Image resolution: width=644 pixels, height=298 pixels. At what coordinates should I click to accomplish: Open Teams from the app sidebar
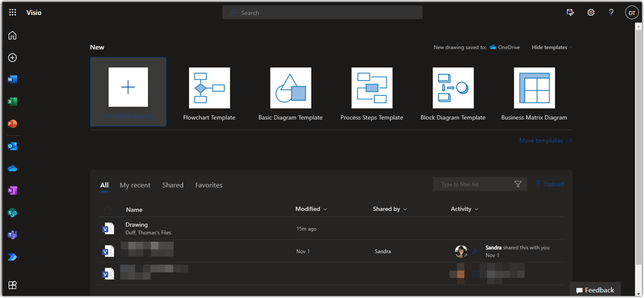[12, 234]
